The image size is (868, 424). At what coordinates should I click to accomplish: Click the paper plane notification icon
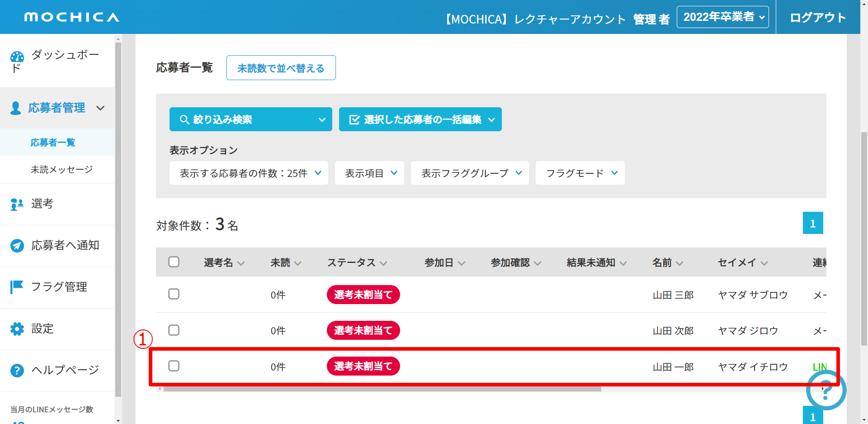point(17,246)
